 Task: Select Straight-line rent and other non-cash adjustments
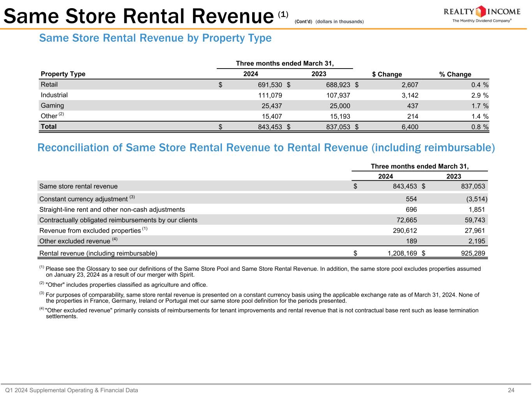click(x=112, y=210)
